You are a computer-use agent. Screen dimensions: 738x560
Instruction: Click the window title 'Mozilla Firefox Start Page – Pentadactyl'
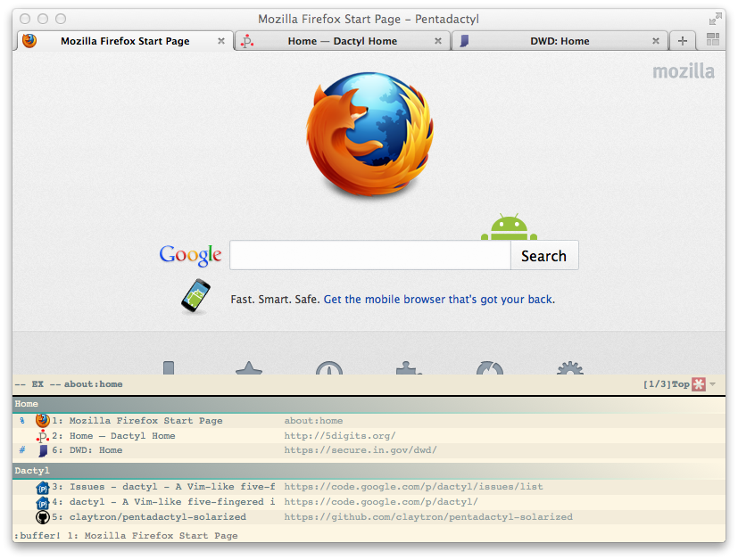369,20
